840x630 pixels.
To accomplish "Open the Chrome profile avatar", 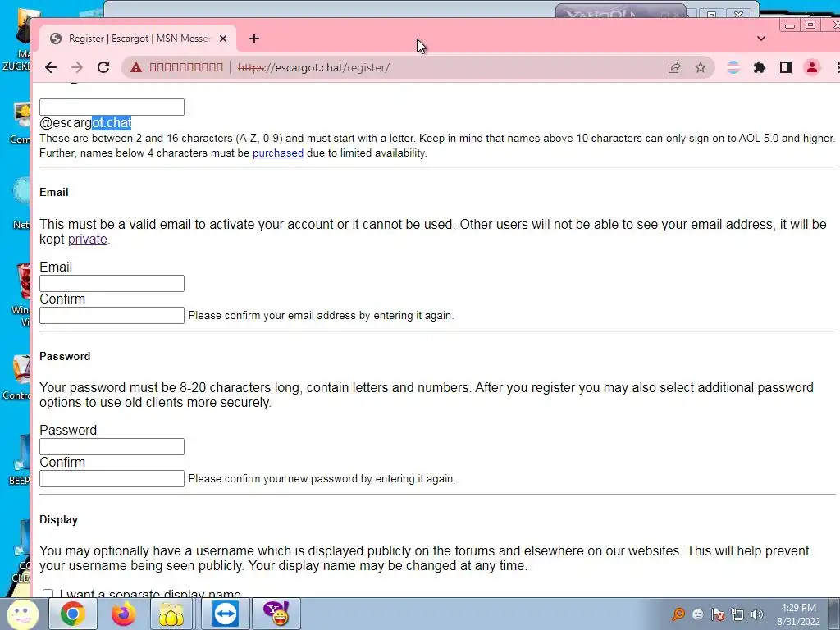I will click(811, 67).
